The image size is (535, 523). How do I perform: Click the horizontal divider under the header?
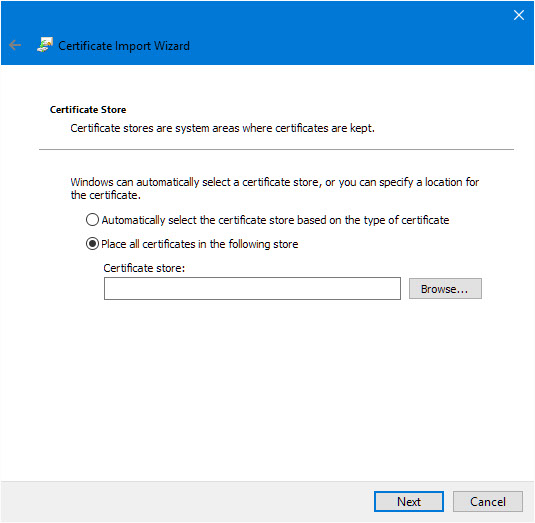[x=276, y=149]
